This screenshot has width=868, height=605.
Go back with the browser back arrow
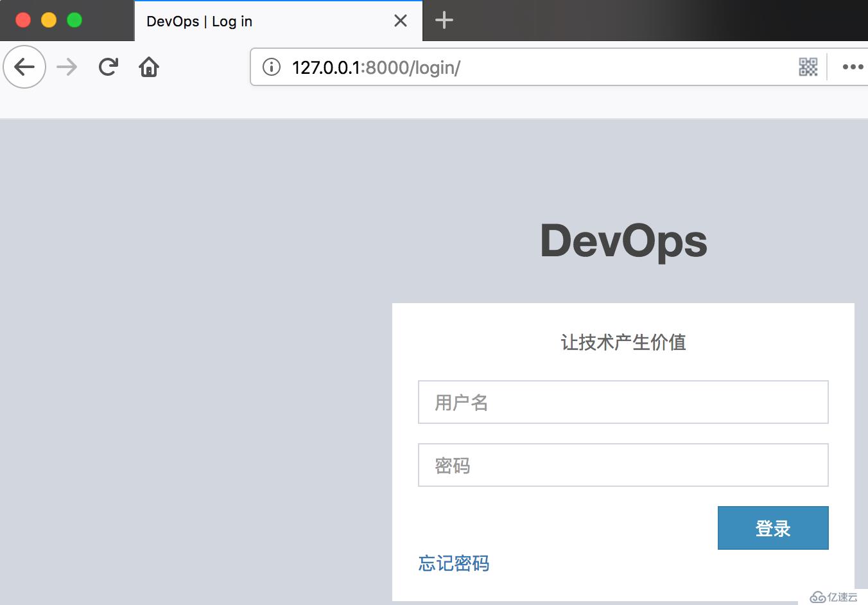pyautogui.click(x=24, y=67)
